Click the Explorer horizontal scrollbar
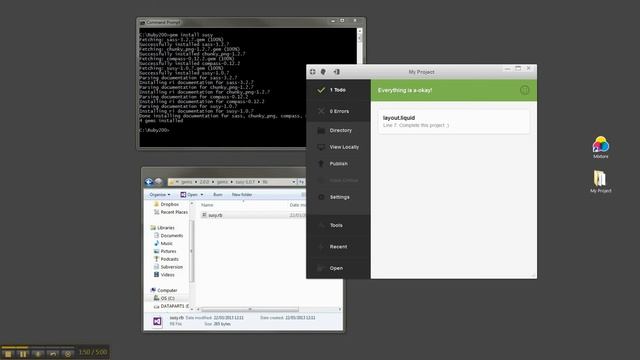Image resolution: width=640 pixels, height=360 pixels. (250, 309)
